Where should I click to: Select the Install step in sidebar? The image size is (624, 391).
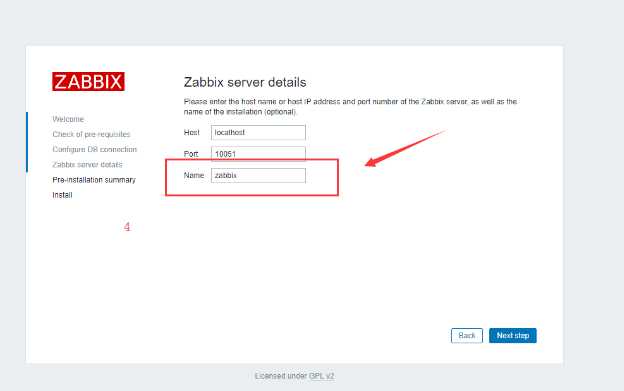point(62,195)
